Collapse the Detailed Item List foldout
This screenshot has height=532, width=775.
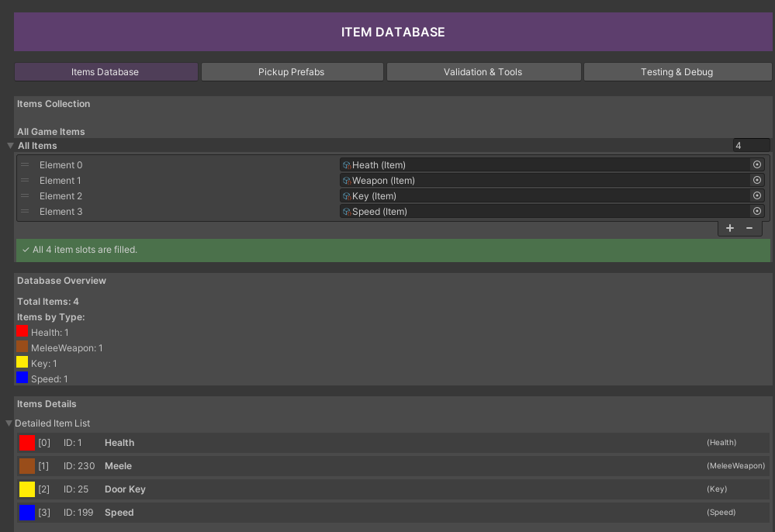tap(8, 423)
